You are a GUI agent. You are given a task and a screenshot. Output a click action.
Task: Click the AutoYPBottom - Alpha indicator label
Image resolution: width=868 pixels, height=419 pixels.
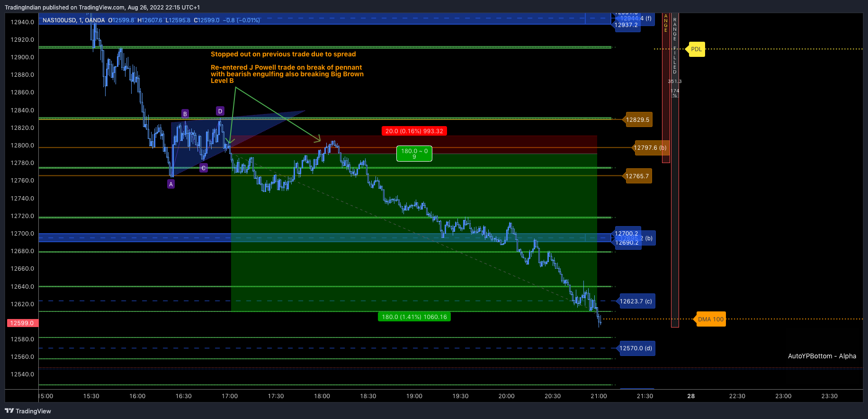pos(822,356)
